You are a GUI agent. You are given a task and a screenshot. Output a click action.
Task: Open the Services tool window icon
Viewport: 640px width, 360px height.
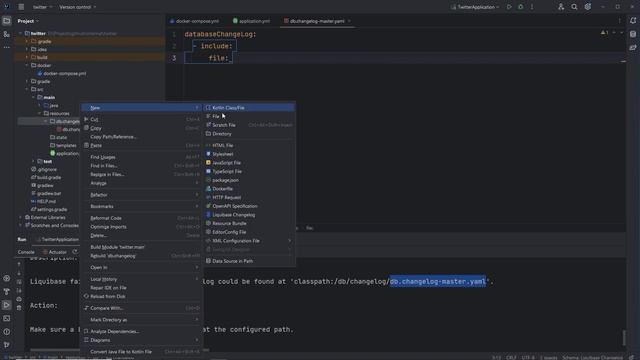click(7, 278)
